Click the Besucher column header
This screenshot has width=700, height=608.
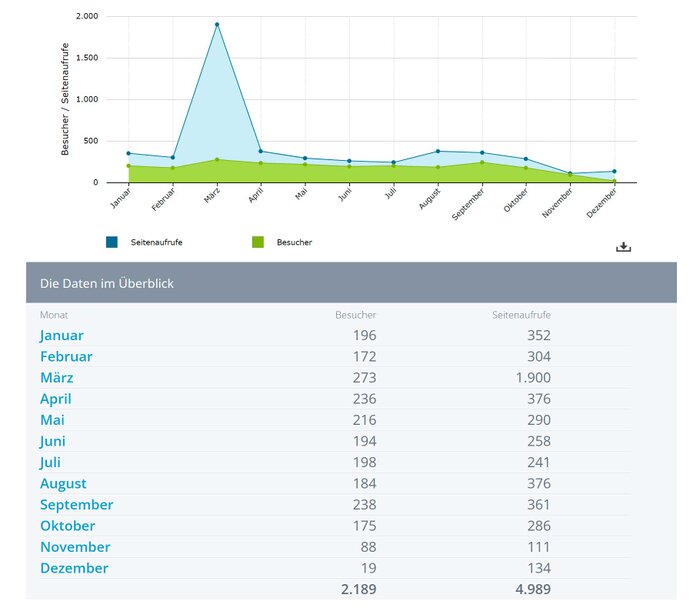pos(355,315)
